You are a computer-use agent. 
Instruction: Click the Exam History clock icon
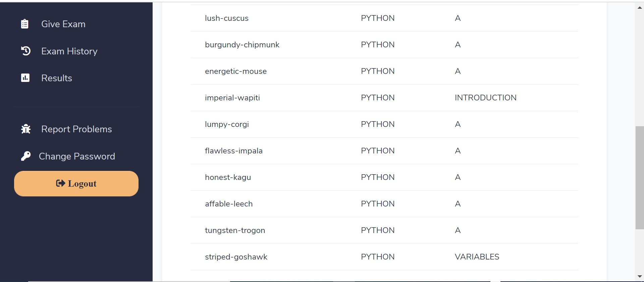pyautogui.click(x=26, y=51)
